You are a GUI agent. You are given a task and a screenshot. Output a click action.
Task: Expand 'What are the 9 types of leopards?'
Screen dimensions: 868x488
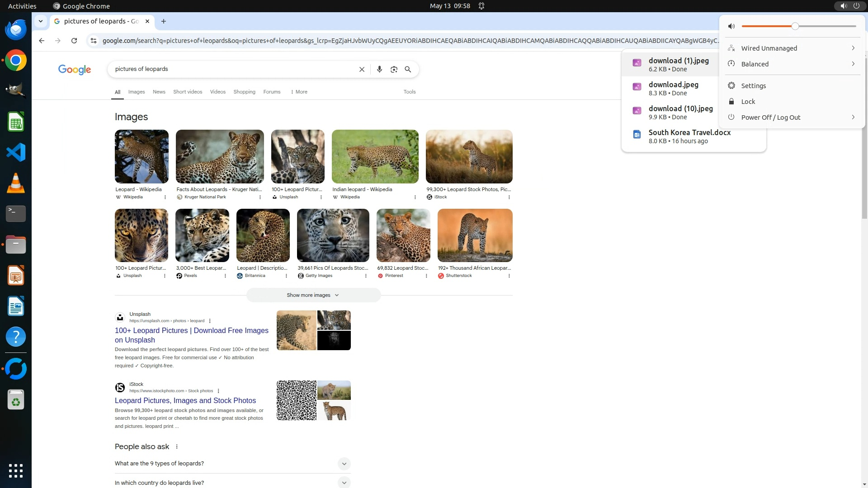tap(344, 464)
